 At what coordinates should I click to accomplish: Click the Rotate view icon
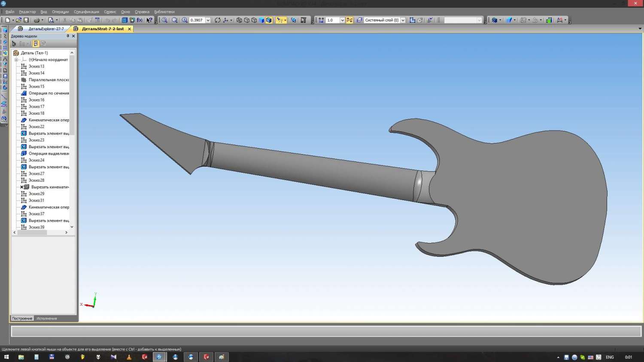(x=218, y=20)
